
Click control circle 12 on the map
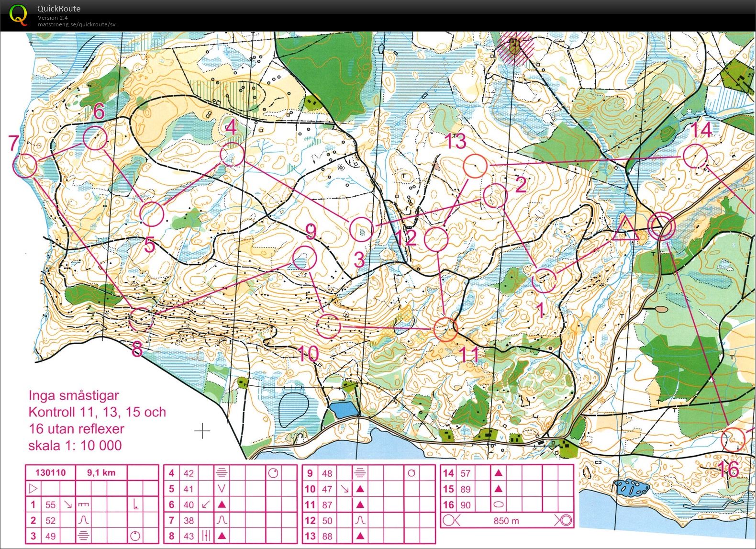436,239
